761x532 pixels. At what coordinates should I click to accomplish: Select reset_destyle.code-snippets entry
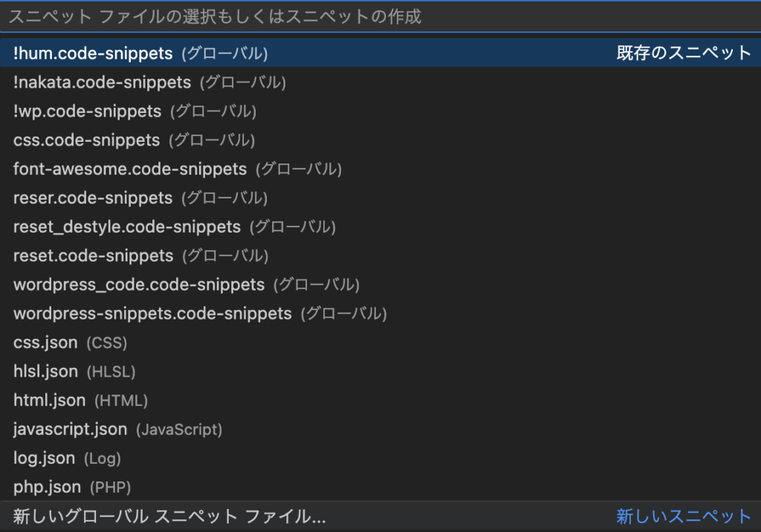[x=127, y=227]
